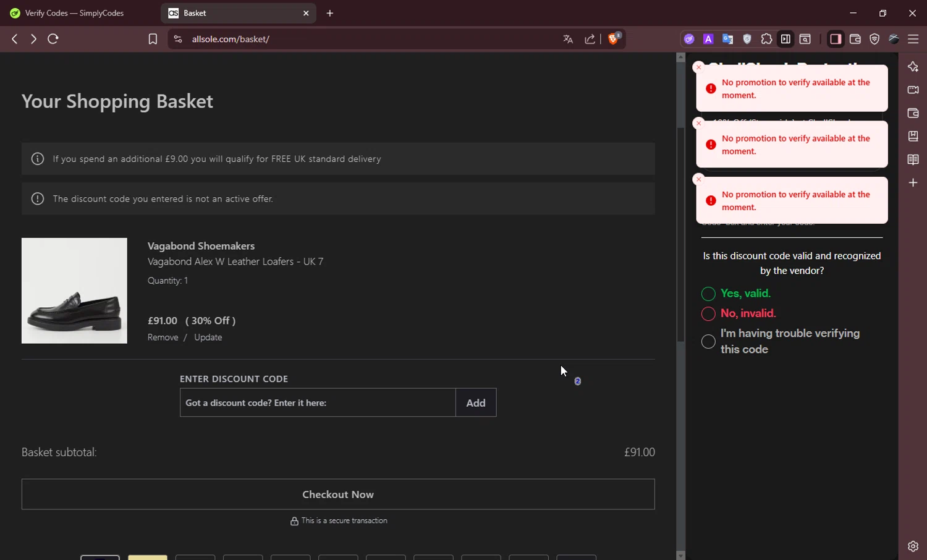
Task: Go back to the previous page
Action: point(15,39)
